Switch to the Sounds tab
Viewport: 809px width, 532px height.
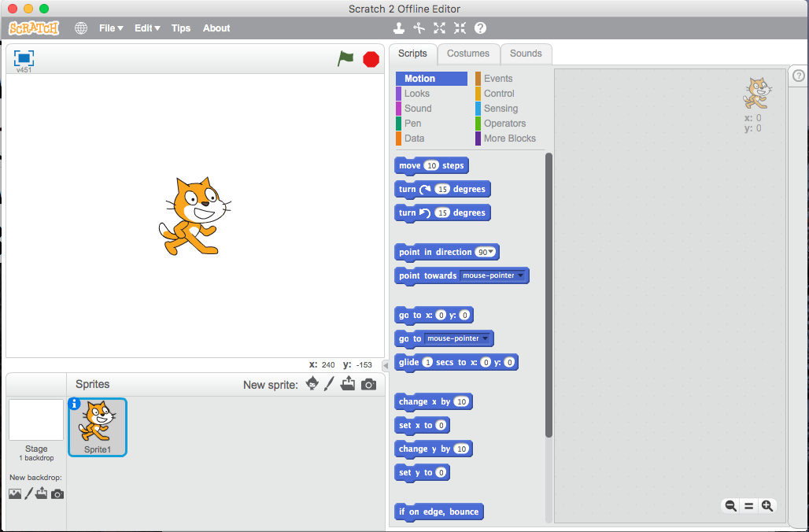[526, 54]
